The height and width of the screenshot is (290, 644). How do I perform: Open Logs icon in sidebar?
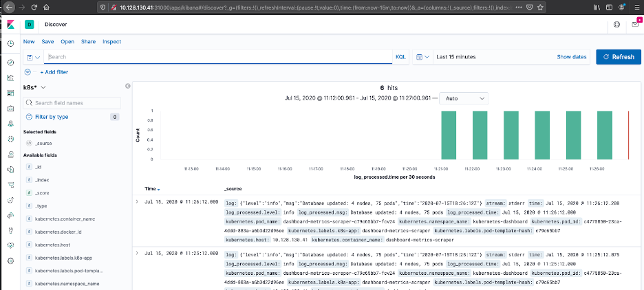click(11, 170)
